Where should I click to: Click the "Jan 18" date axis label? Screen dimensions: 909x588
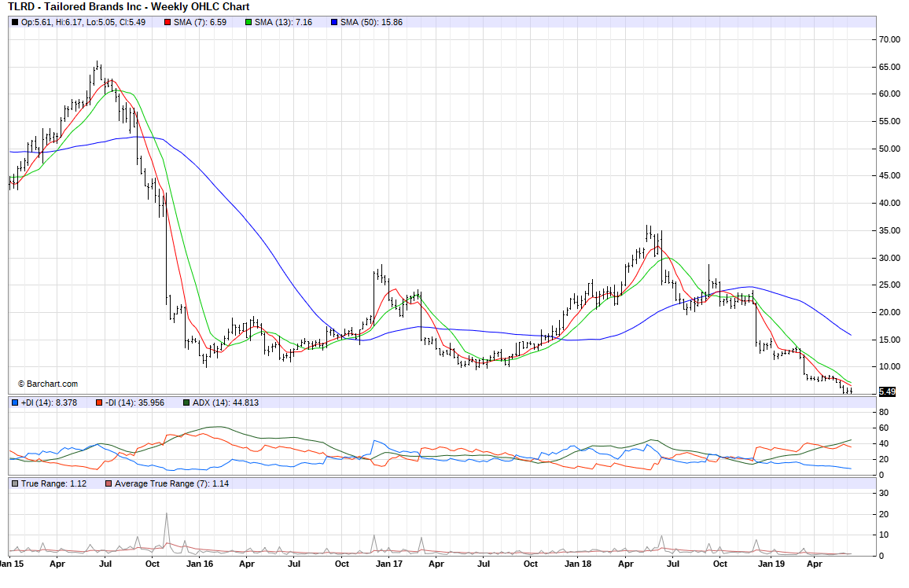[x=578, y=564]
